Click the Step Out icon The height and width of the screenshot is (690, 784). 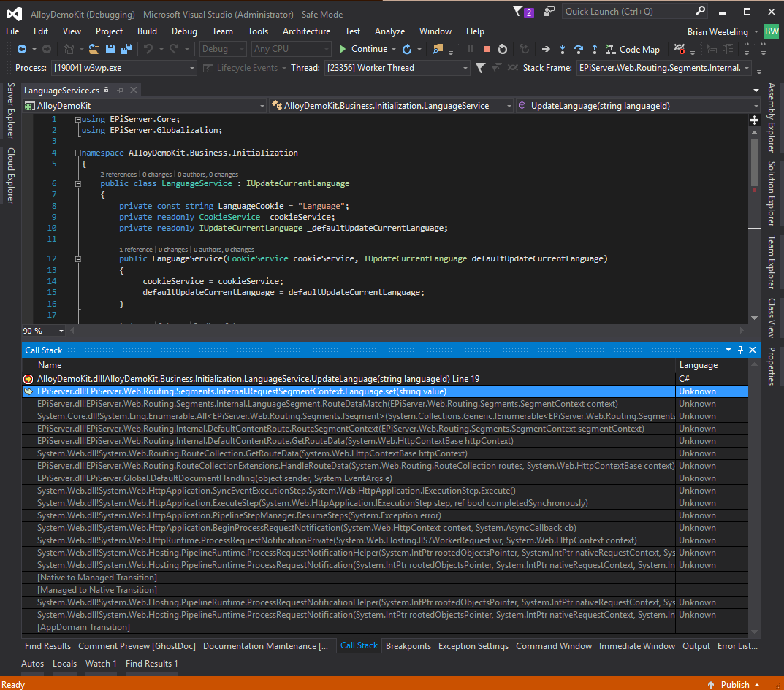(x=595, y=49)
